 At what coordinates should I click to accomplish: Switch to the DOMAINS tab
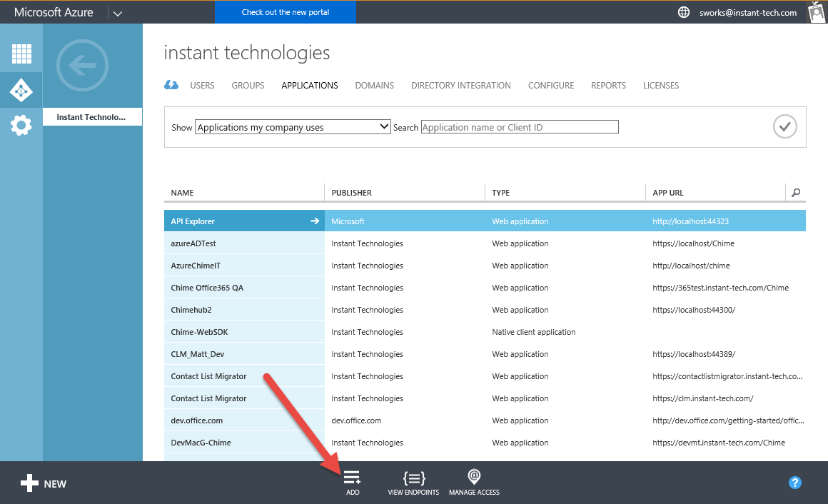(375, 85)
